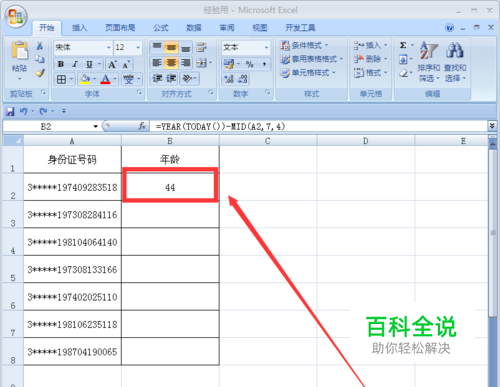Click Undo in quick access toolbar
The image size is (500, 387).
point(23,111)
